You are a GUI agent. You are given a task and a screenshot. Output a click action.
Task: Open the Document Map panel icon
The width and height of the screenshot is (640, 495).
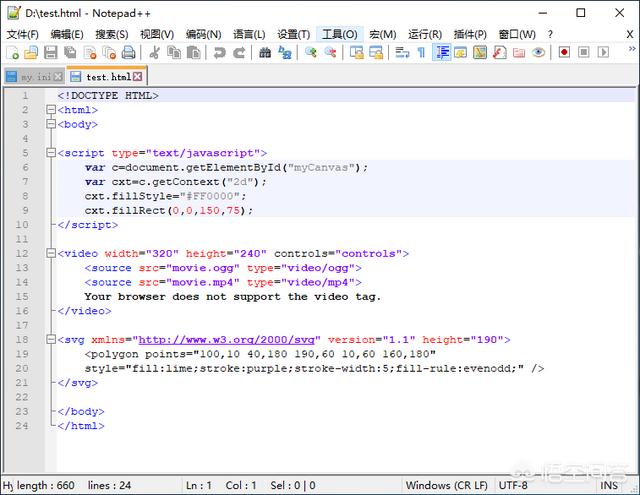(480, 53)
